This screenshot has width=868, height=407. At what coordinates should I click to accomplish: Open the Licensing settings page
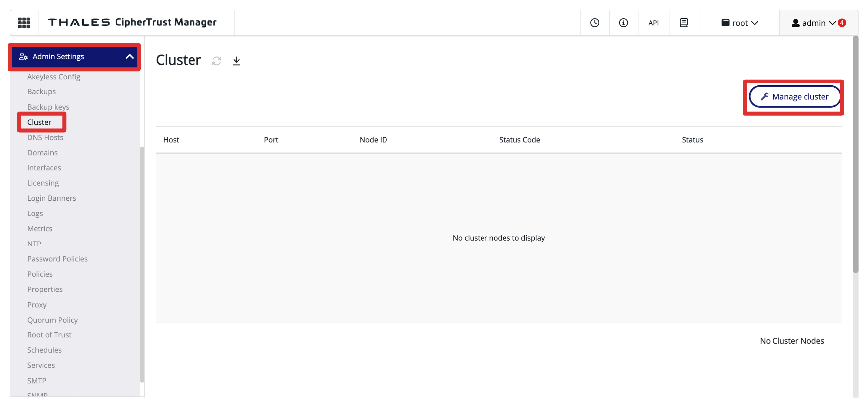43,183
